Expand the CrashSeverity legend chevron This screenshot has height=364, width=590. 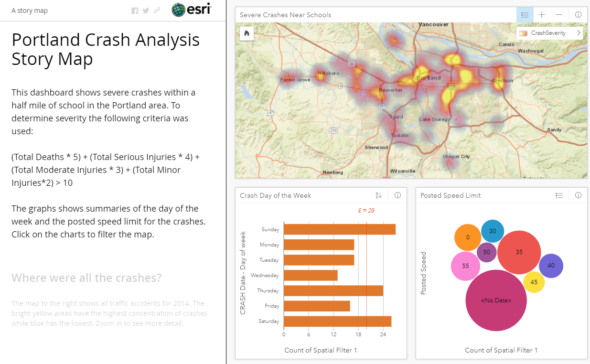(x=579, y=33)
